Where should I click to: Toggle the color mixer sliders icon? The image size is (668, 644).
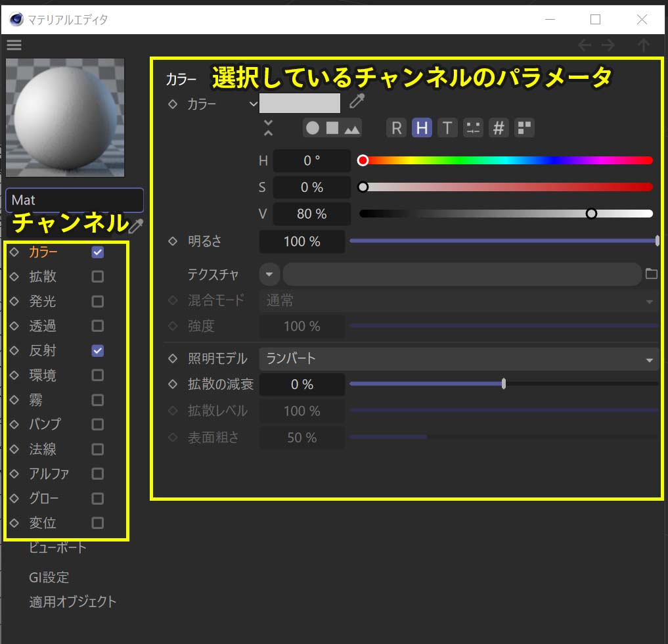pos(473,128)
